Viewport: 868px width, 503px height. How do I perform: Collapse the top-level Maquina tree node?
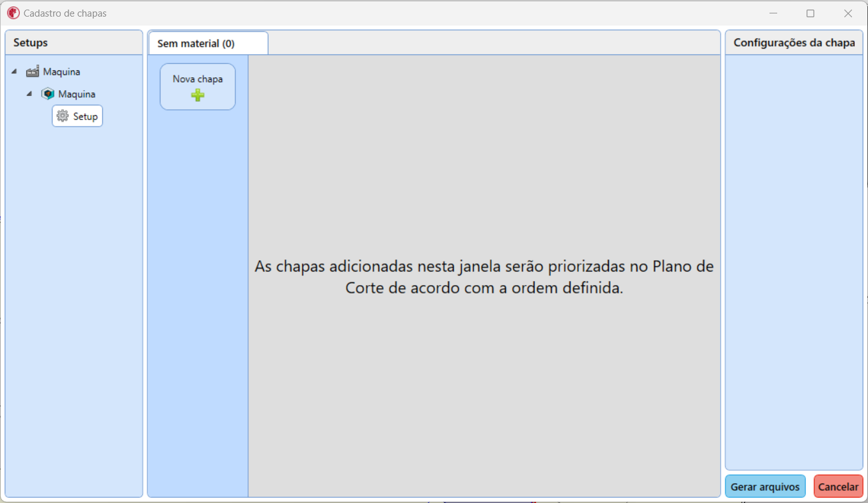click(x=15, y=72)
